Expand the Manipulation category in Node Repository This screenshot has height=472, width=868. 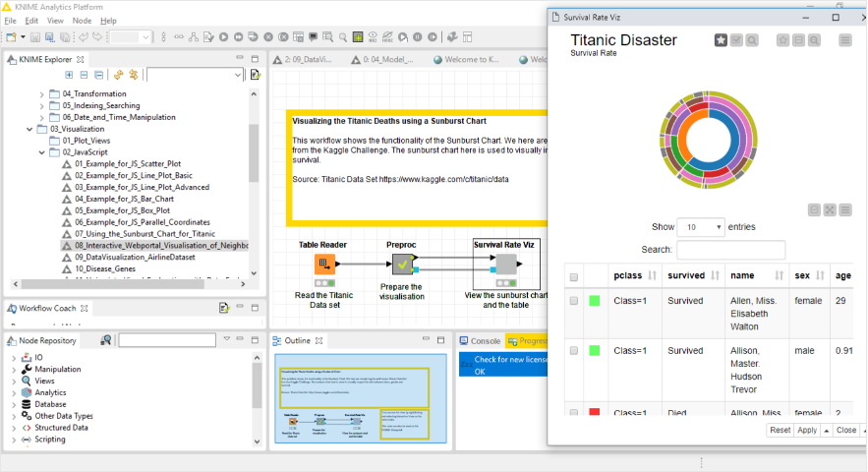click(14, 370)
